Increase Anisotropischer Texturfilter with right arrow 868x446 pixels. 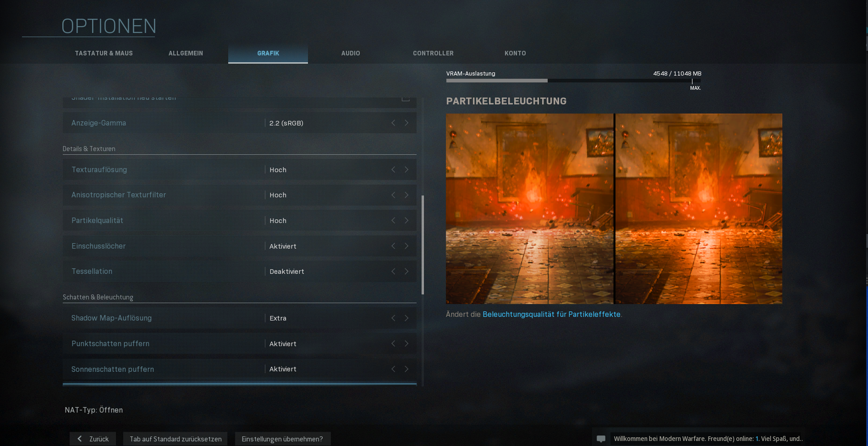[x=407, y=195]
